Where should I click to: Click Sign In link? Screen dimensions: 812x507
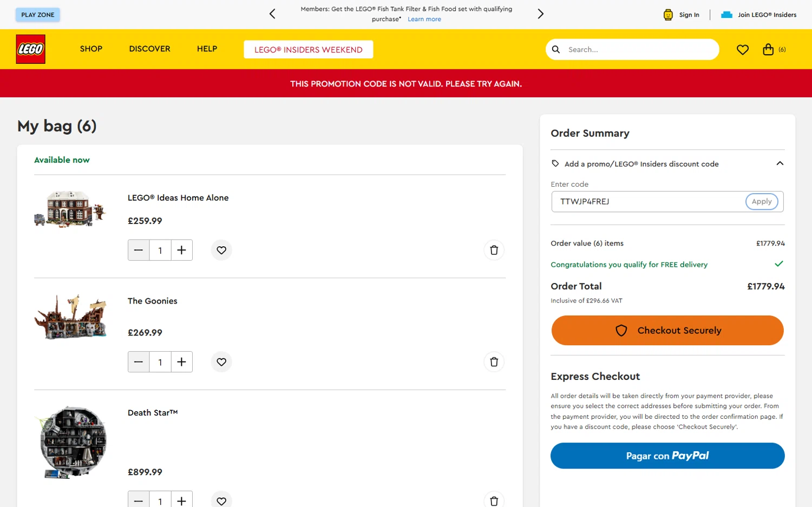[x=689, y=15]
